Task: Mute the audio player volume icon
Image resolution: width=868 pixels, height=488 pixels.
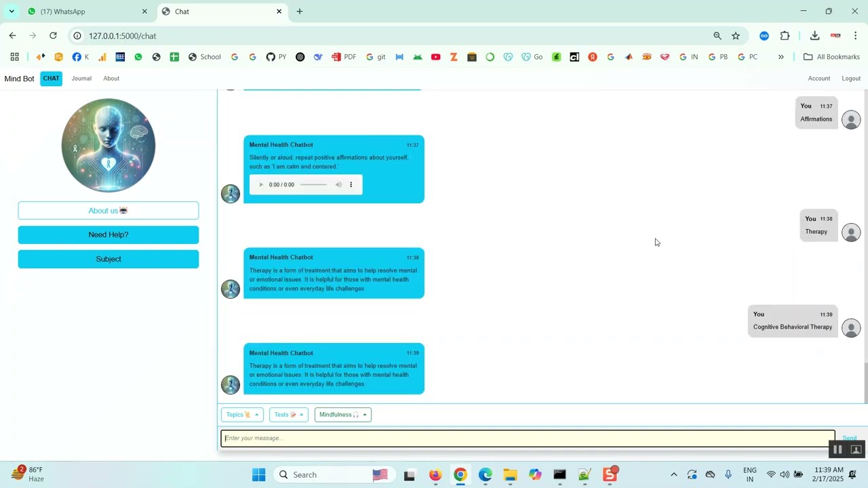Action: coord(338,185)
